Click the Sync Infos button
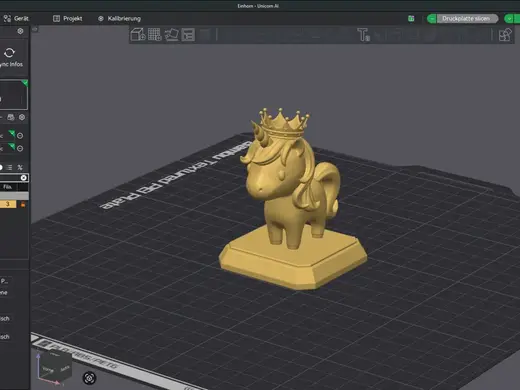 [11, 57]
